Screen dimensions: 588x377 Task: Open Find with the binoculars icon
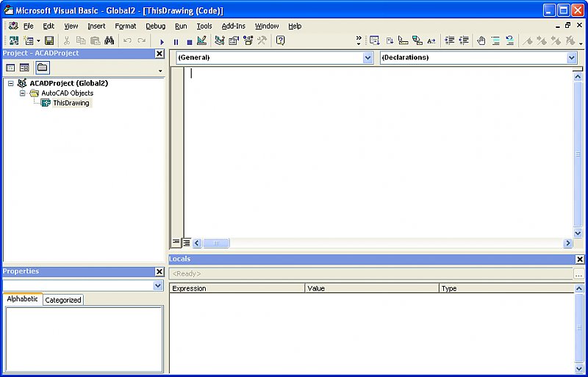click(x=109, y=40)
